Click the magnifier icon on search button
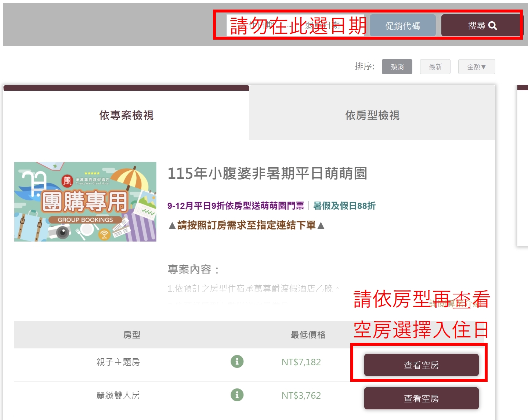Screen dimensions: 528x420 [x=493, y=26]
